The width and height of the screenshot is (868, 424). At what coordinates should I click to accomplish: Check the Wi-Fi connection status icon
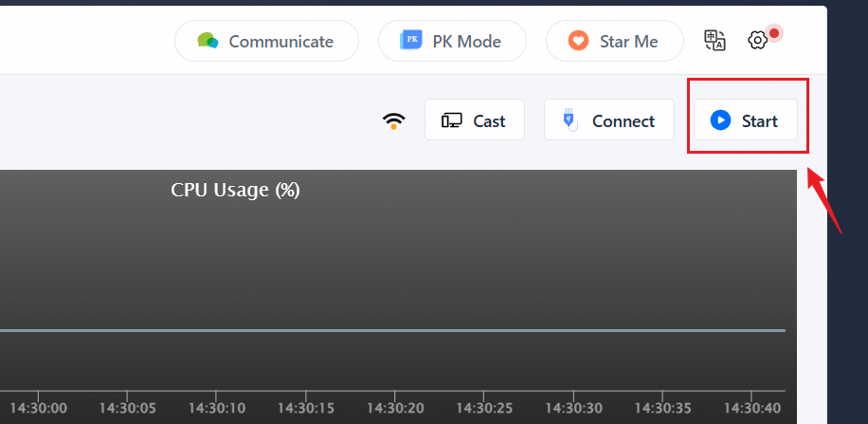[394, 120]
